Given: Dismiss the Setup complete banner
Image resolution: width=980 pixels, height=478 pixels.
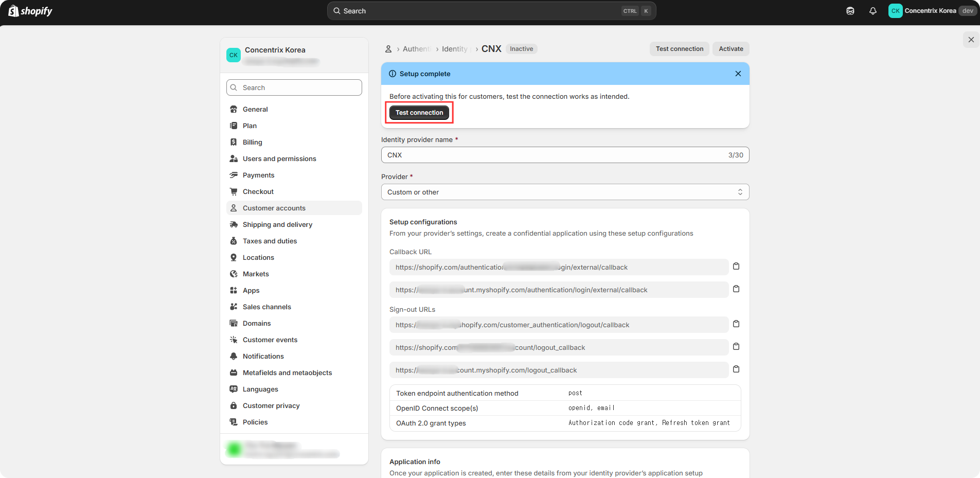Looking at the screenshot, I should pos(738,74).
